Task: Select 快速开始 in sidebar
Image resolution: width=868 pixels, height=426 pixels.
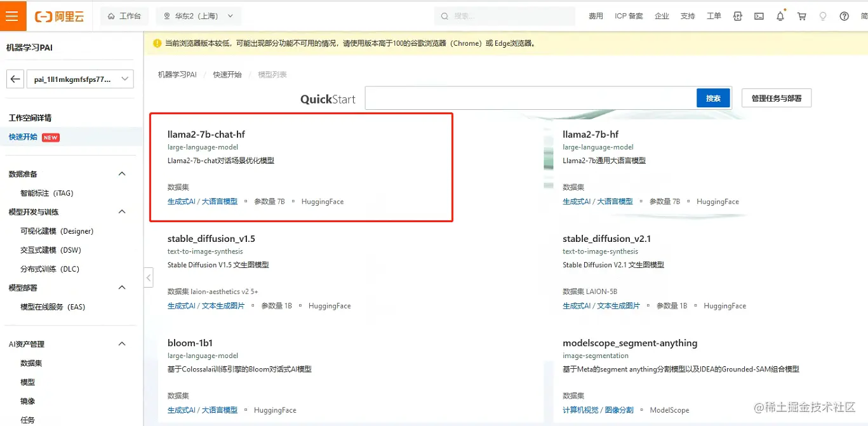Action: pyautogui.click(x=23, y=137)
